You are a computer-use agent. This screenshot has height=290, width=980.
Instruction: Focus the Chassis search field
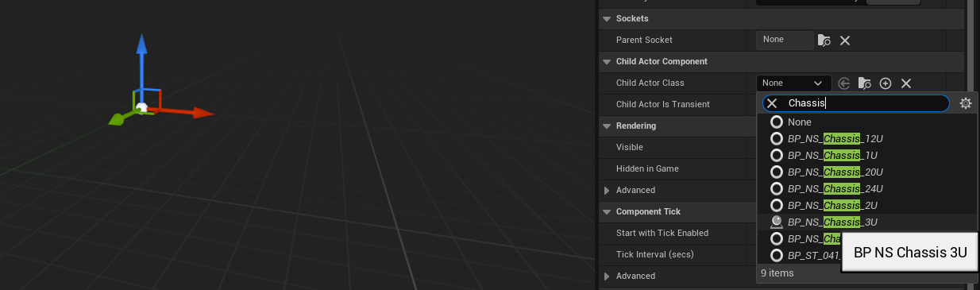click(866, 103)
